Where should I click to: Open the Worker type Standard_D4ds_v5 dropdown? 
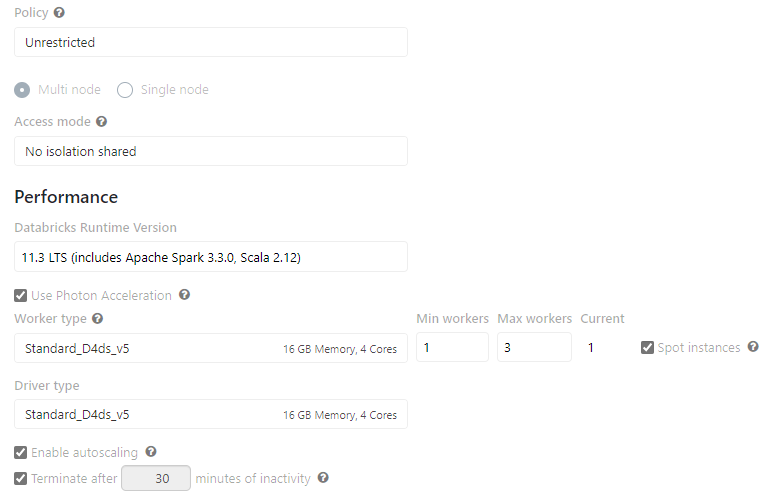click(210, 348)
